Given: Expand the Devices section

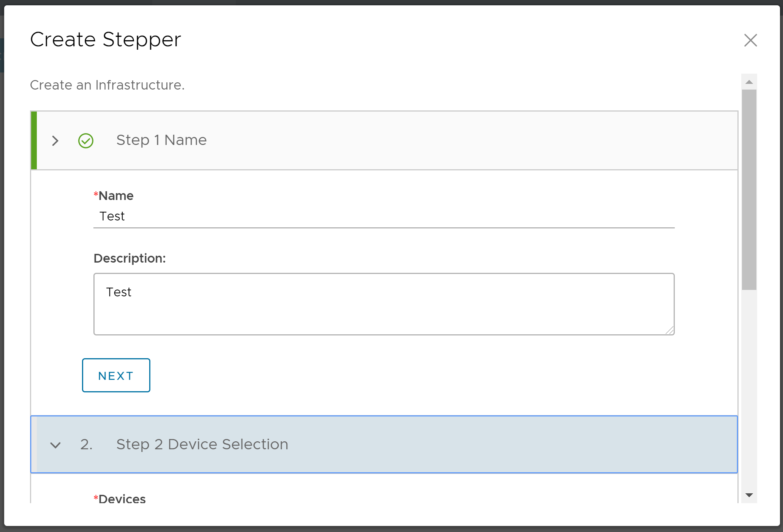Looking at the screenshot, I should click(120, 499).
